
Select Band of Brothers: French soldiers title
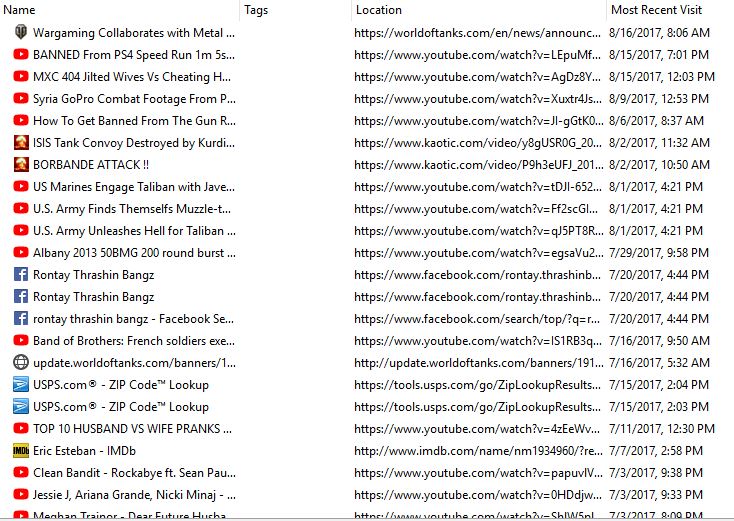click(x=134, y=341)
